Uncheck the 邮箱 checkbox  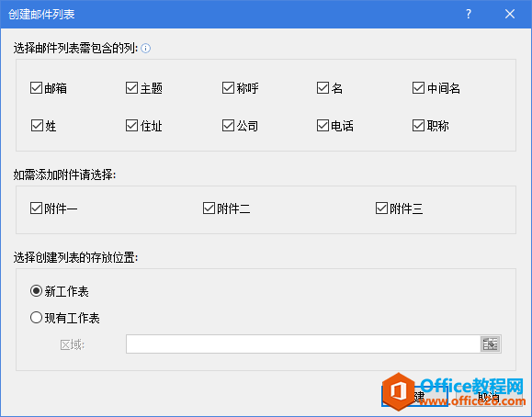[37, 87]
